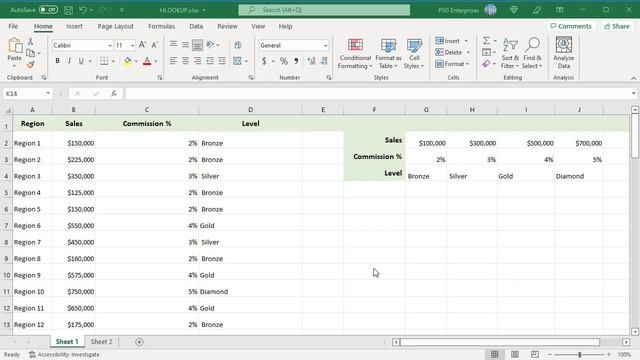Expand the Name Box dropdown
Viewport: 640px width, 360px height.
pyautogui.click(x=48, y=93)
